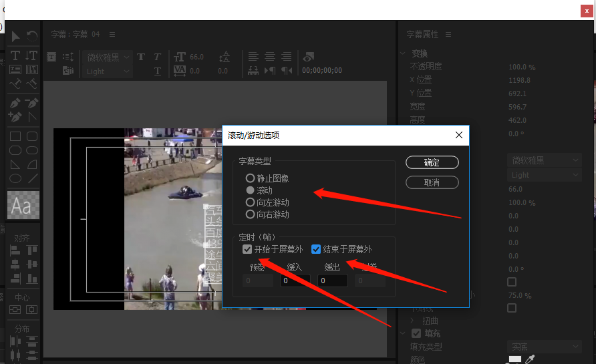Screen dimensions: 596x364
Task: Select the Rectangle shape tool
Action: coord(15,136)
